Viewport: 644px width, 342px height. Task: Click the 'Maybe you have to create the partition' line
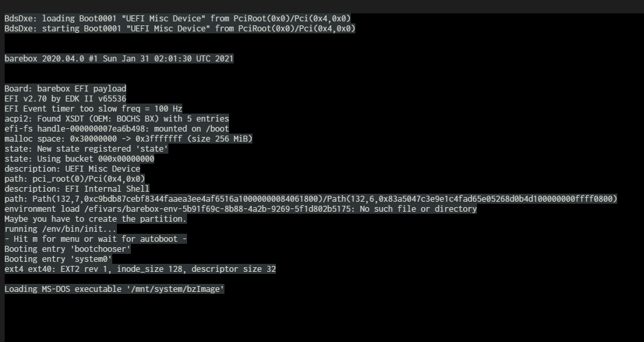96,219
